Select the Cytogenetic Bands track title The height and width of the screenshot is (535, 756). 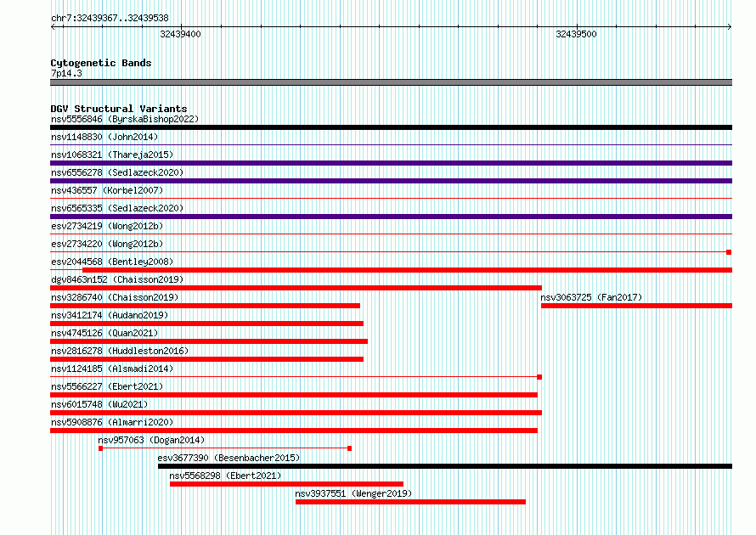tap(101, 63)
